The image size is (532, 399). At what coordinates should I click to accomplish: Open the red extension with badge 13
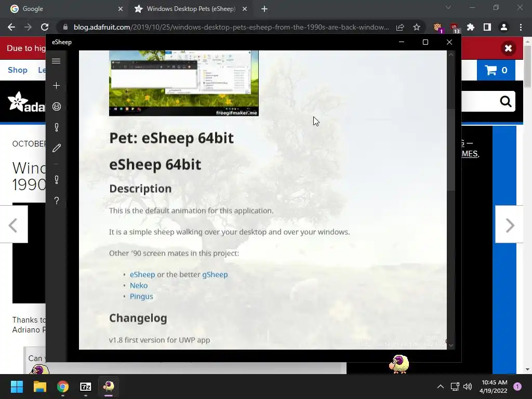pyautogui.click(x=454, y=28)
